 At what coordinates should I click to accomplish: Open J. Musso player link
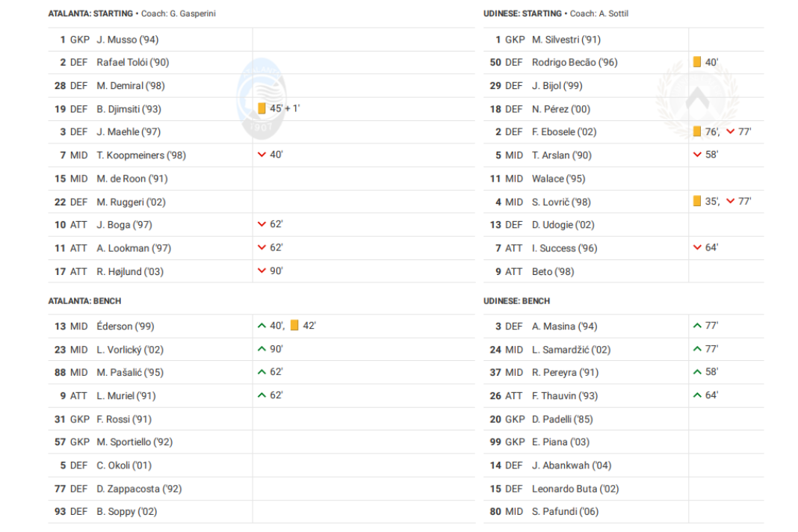(127, 40)
